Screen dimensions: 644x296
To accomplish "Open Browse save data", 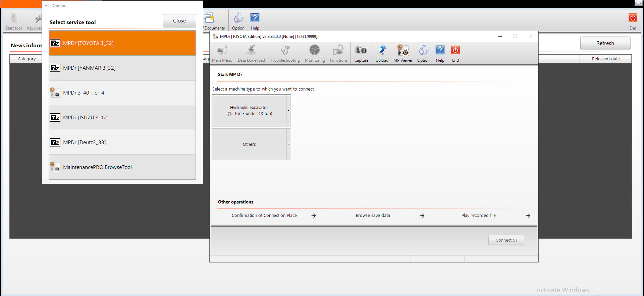I will pos(390,216).
